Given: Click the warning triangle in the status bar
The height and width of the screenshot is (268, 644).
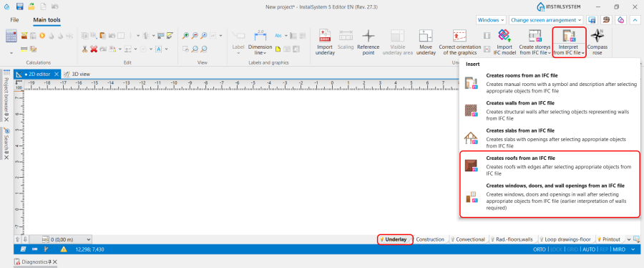Looking at the screenshot, I should (x=64, y=249).
